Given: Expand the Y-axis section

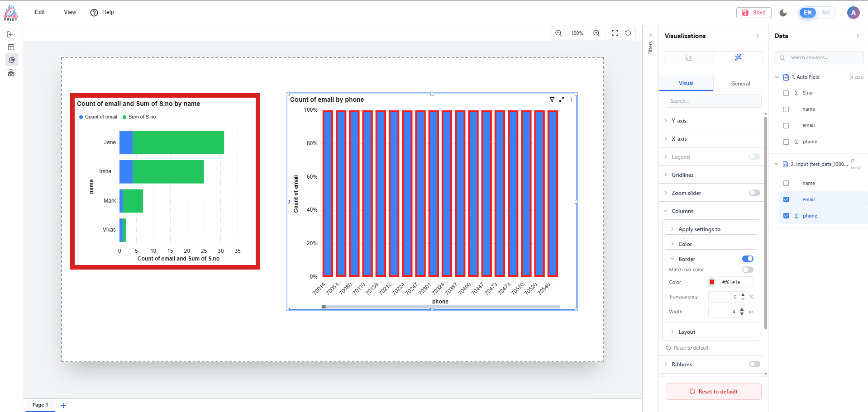Looking at the screenshot, I should (679, 121).
